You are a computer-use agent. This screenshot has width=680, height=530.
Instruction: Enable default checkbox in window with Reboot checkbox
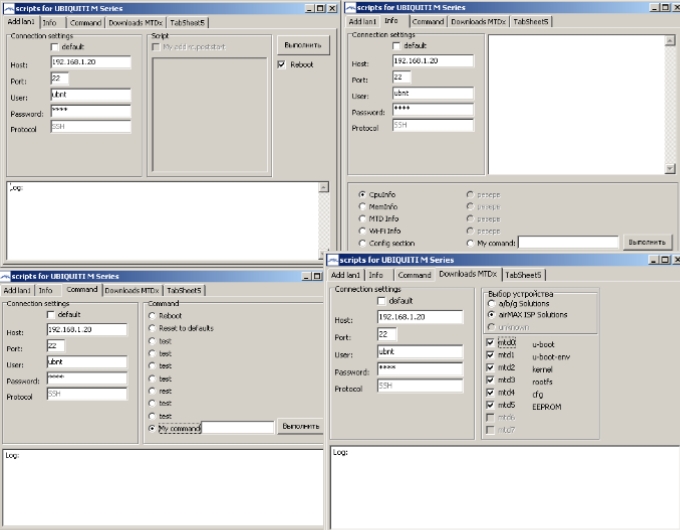(x=55, y=46)
